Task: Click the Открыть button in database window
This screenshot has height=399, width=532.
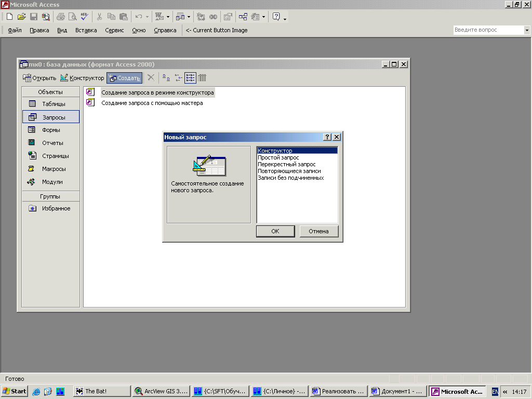Action: [39, 78]
